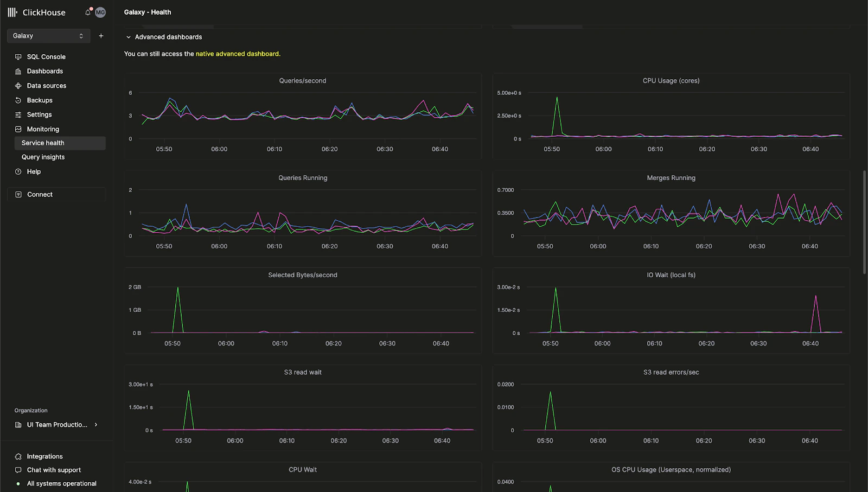Image resolution: width=868 pixels, height=492 pixels.
Task: Click Chat with support
Action: (54, 470)
